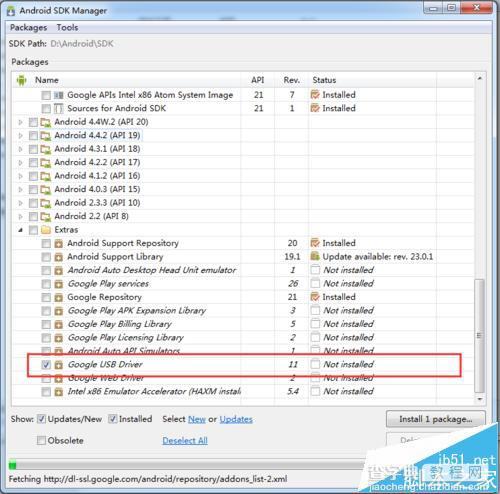Sort by the API column header
This screenshot has height=494, width=500.
pos(258,80)
